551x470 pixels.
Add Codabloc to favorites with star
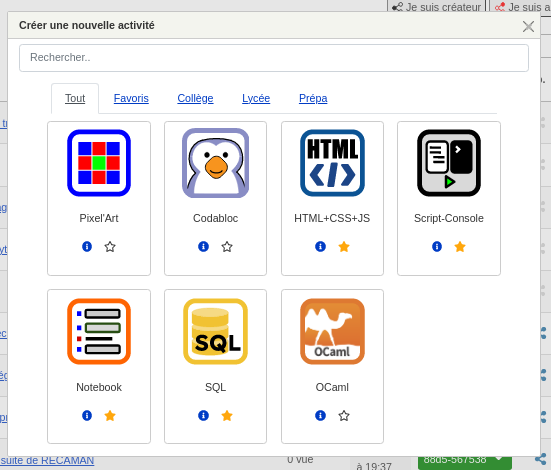pyautogui.click(x=227, y=246)
